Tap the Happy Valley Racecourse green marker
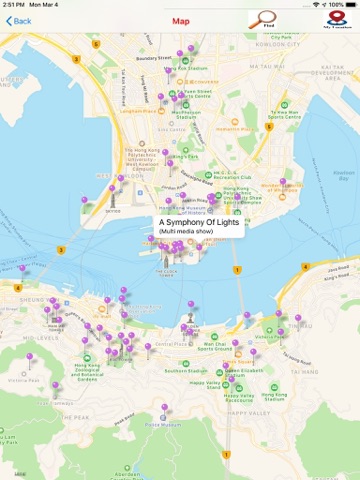The image size is (360, 480). pos(239,388)
